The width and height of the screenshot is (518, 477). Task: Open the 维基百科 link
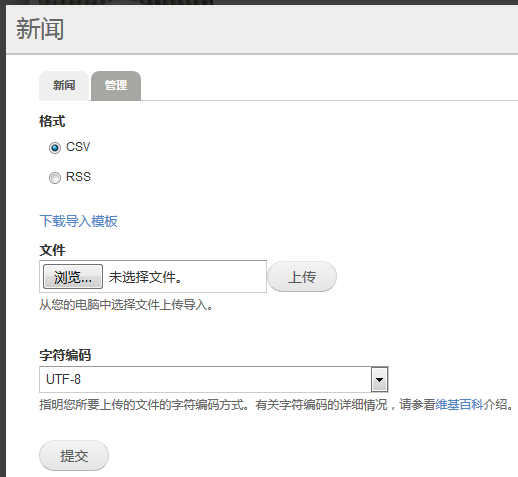tap(459, 405)
